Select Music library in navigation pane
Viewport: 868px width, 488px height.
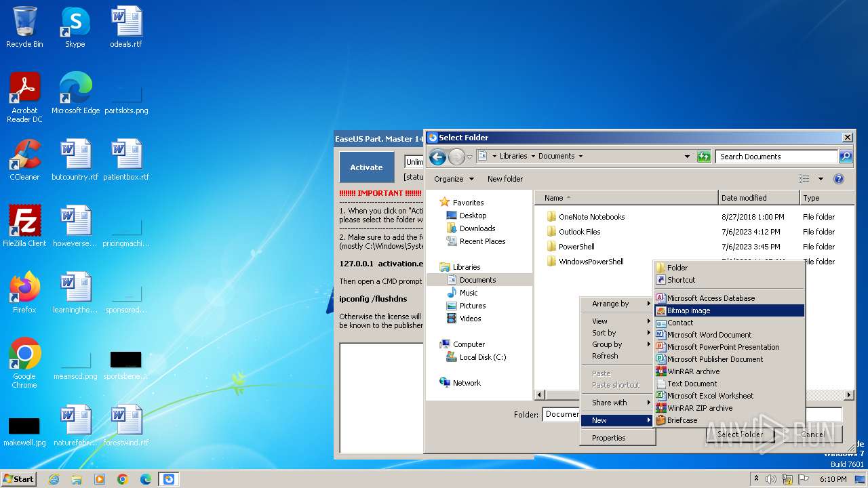point(469,293)
